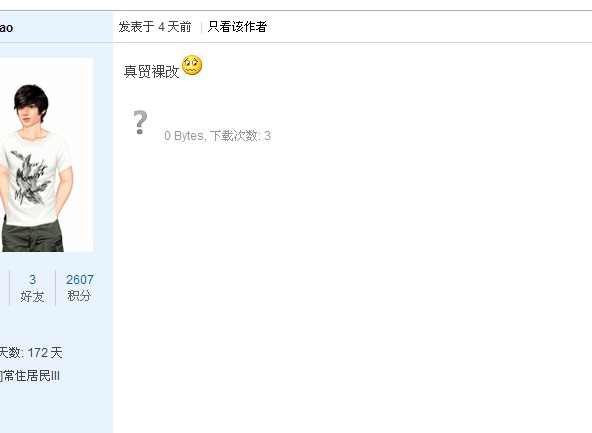Click the "好友" label under the count
The height and width of the screenshot is (433, 592).
coord(32,296)
